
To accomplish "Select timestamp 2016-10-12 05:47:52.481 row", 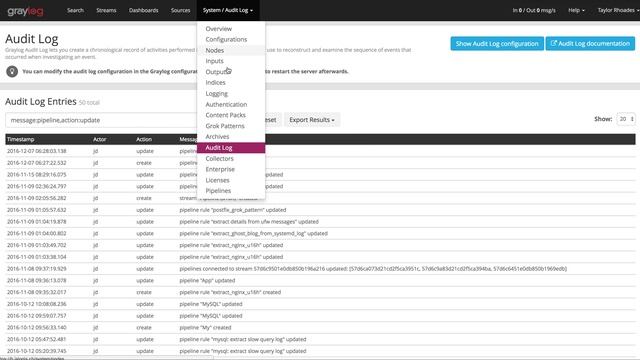I will tap(36, 339).
